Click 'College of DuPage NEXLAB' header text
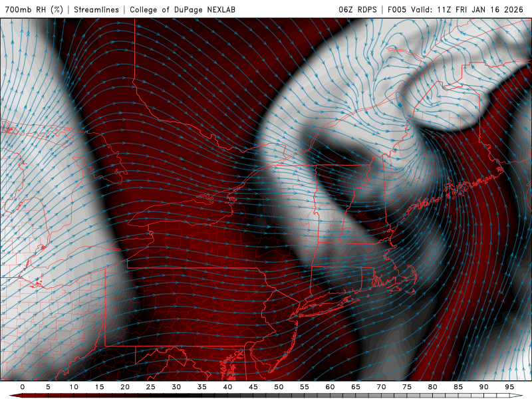Screen dimensions: 532x399 point(182,9)
